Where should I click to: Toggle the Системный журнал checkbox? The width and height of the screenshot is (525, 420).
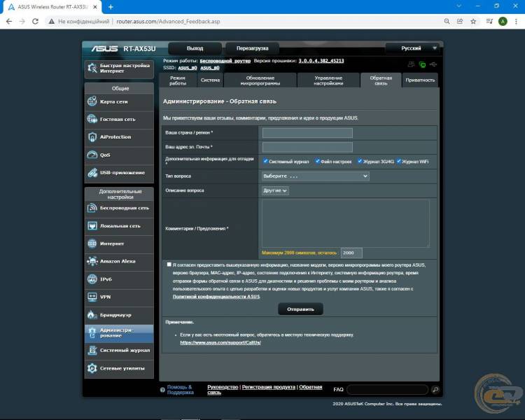click(265, 161)
